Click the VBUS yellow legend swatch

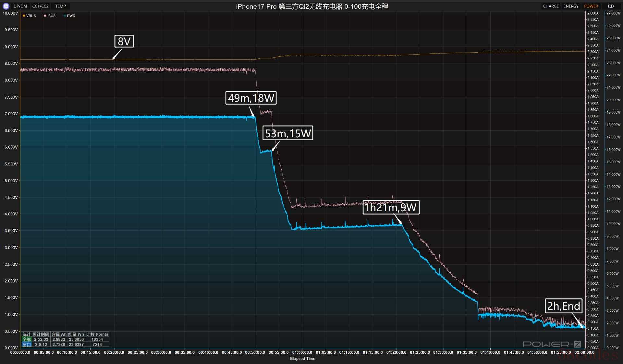24,16
